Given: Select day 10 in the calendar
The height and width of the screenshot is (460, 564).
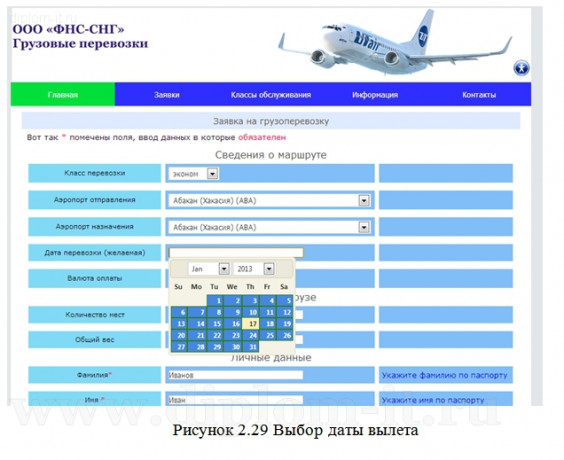Looking at the screenshot, I should (x=250, y=312).
